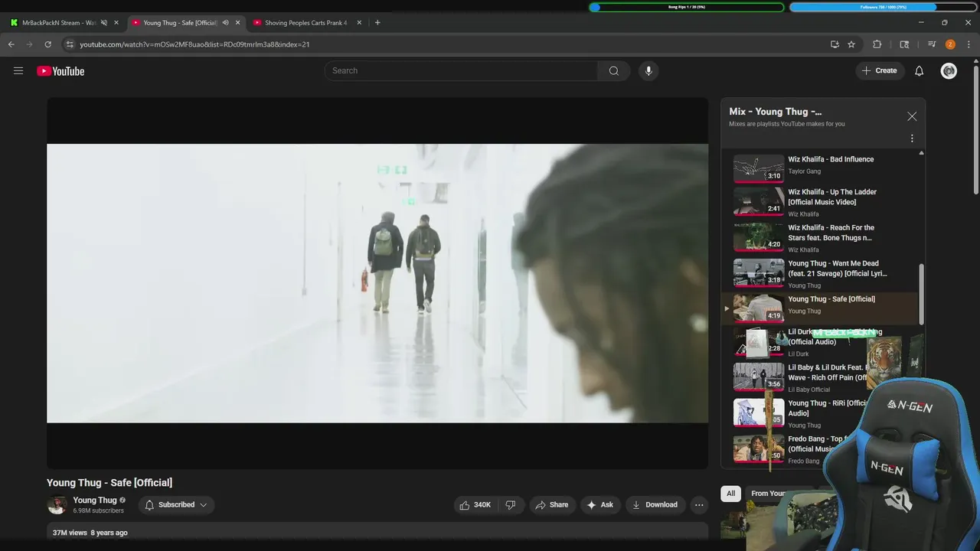Open install/cast icon in address bar
The width and height of the screenshot is (980, 551).
pos(835,44)
